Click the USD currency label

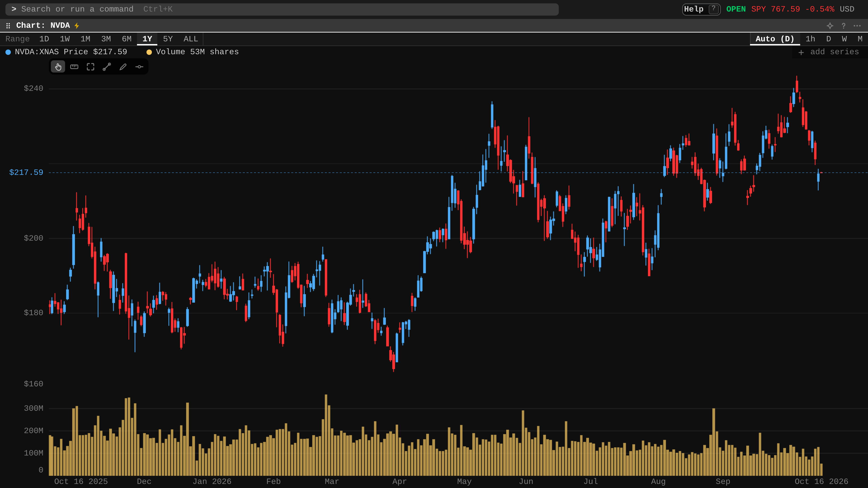pos(847,9)
